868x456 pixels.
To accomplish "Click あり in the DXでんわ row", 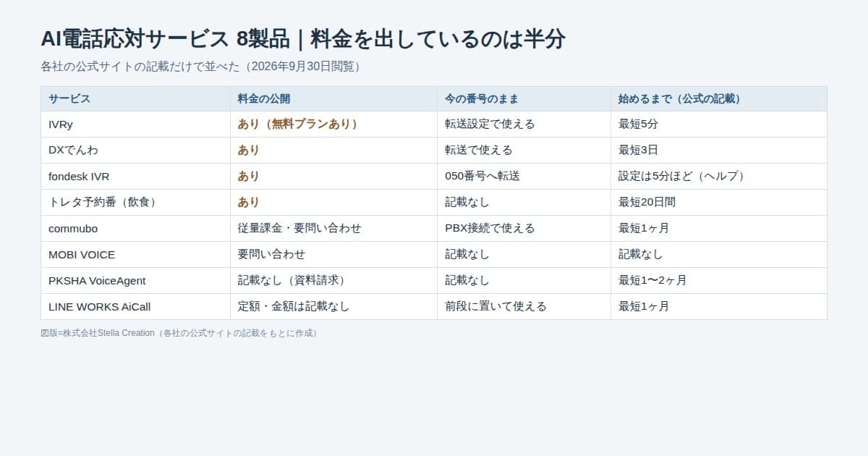I will pos(333,150).
